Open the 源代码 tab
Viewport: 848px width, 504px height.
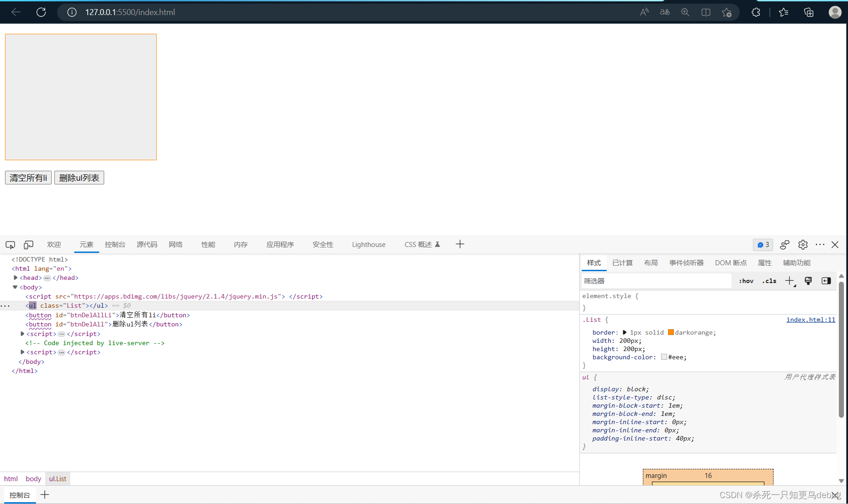(147, 245)
